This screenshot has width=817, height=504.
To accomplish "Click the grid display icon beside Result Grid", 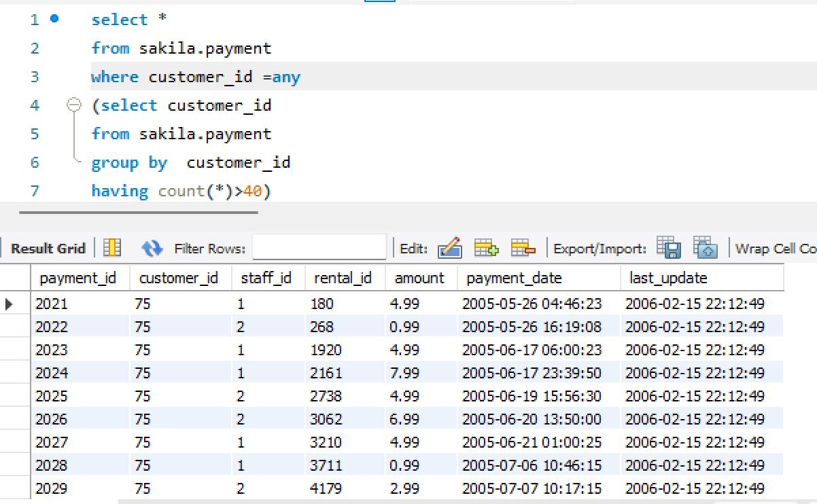I will (111, 248).
